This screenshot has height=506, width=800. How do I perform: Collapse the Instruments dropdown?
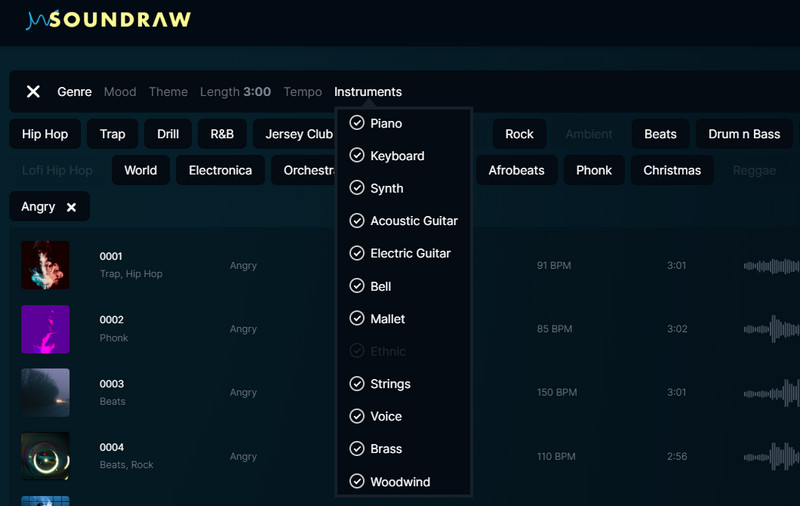367,92
